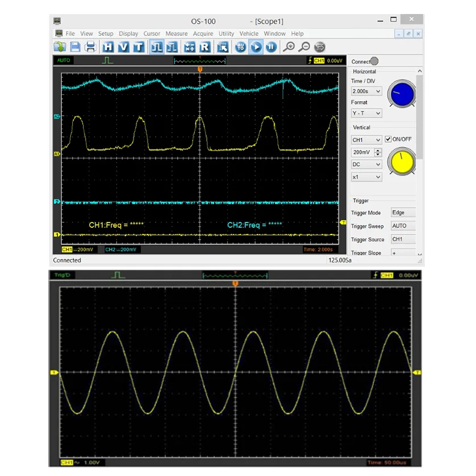Viewport: 476px width, 476px height.
Task: Open the Measure menu
Action: (177, 34)
